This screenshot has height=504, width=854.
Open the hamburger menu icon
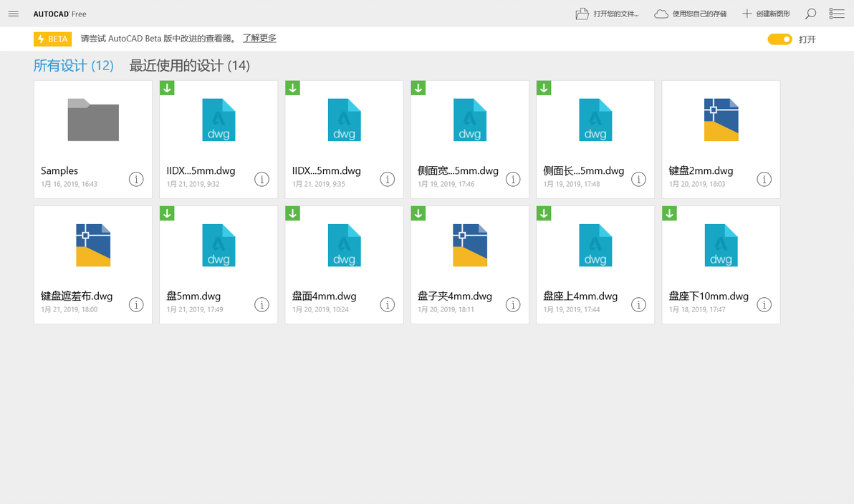coord(14,14)
